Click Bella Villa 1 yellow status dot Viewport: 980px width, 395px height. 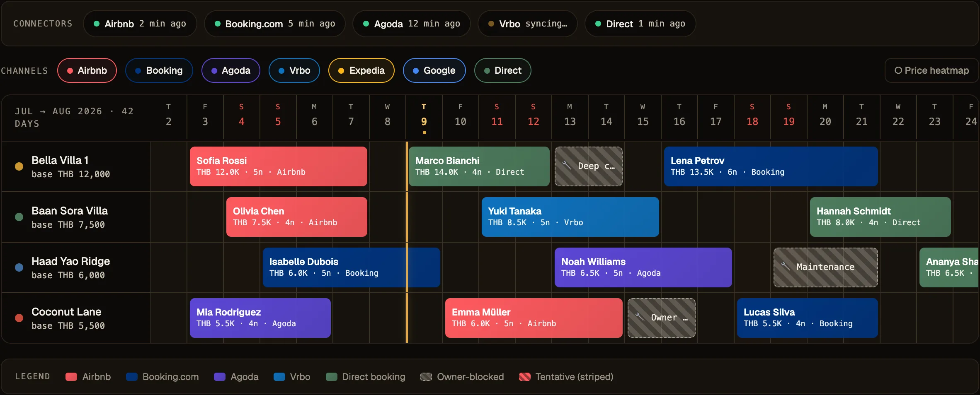pyautogui.click(x=19, y=166)
